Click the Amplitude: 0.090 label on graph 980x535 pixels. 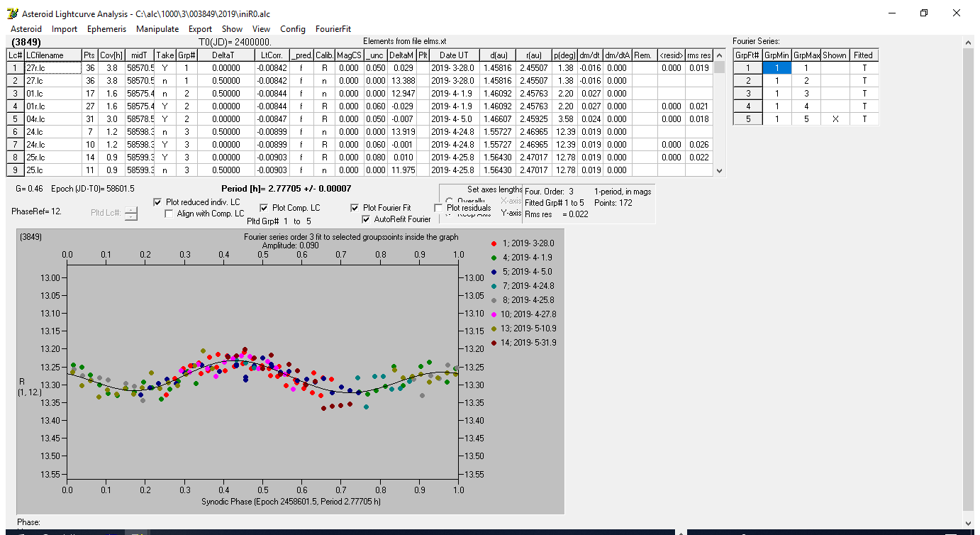pyautogui.click(x=291, y=245)
